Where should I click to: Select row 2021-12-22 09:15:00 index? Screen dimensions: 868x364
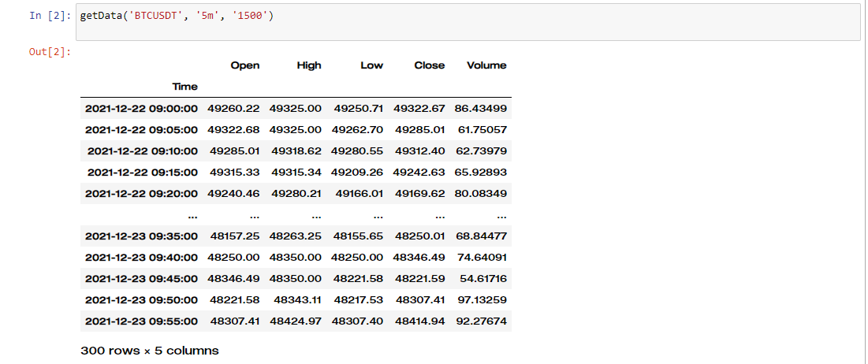click(142, 173)
